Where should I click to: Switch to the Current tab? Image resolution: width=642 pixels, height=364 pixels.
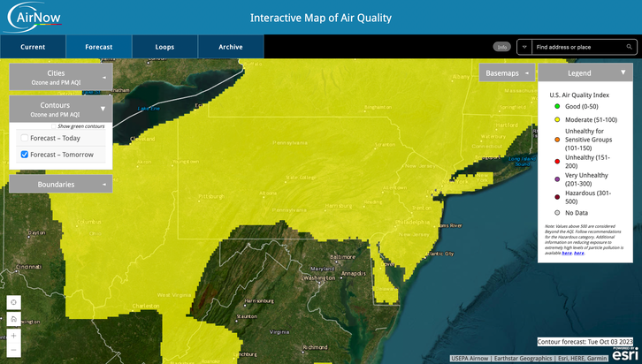(33, 46)
